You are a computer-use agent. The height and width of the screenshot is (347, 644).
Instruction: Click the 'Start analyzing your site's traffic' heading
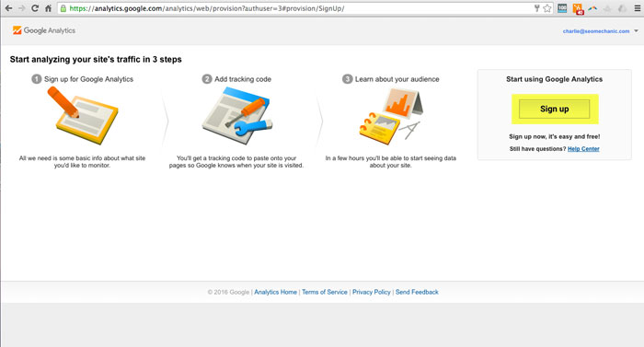pyautogui.click(x=96, y=59)
